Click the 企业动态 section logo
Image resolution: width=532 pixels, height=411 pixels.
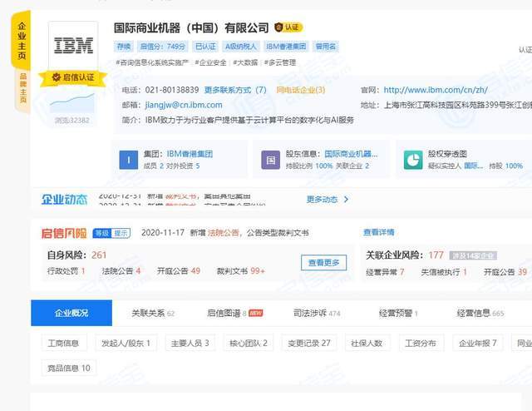pos(65,200)
